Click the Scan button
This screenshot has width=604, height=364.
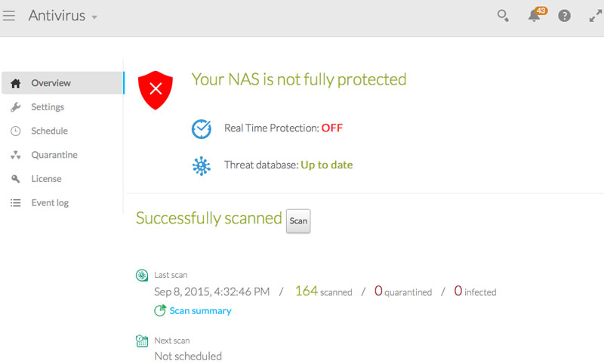coord(298,221)
